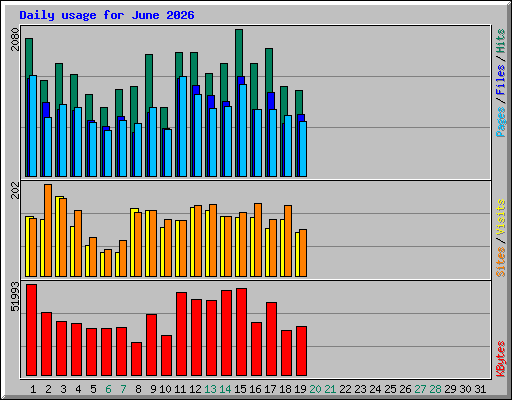Screen dimensions: 512x400
Task: Select day 18 label on the x-axis
Action: click(x=285, y=389)
